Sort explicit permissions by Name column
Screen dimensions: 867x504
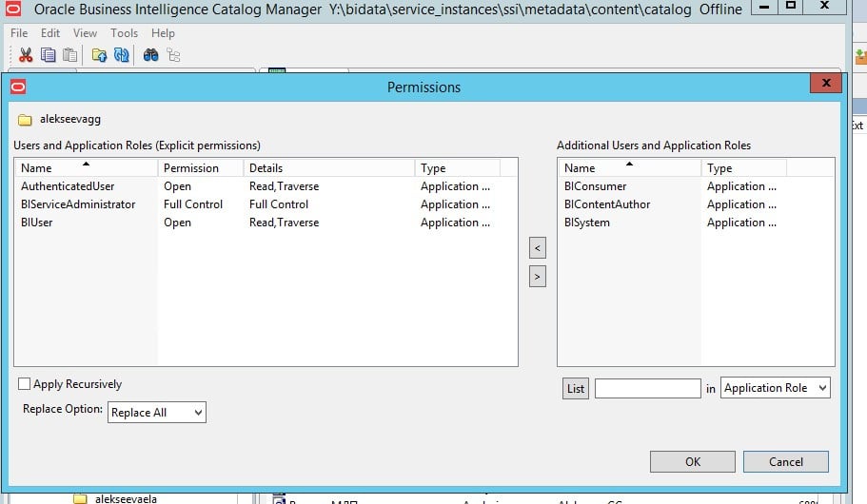[87, 167]
